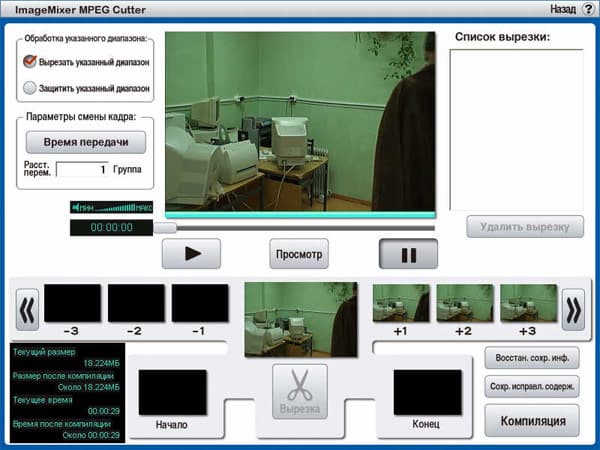600x450 pixels.
Task: Click the Текущий размер 18.224МБ value
Action: click(x=101, y=363)
